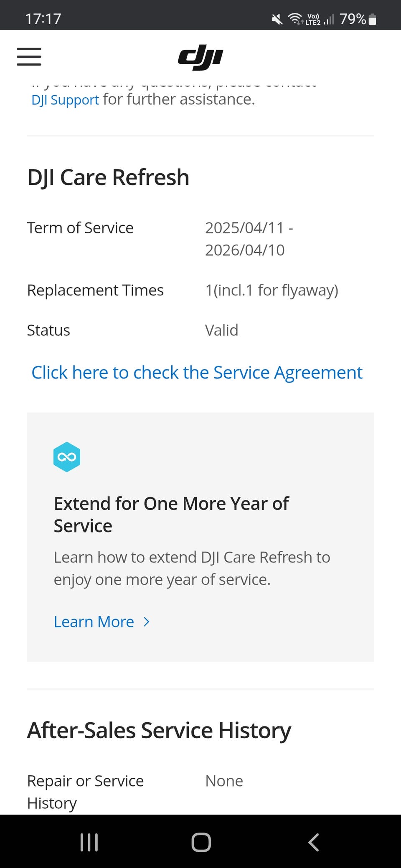Tap the Replacement Times value
This screenshot has height=868, width=401.
[x=272, y=290]
